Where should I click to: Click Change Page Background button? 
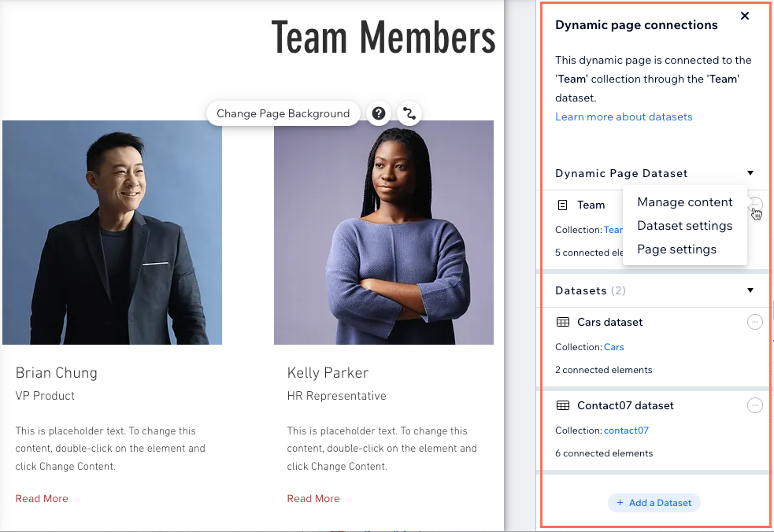(x=283, y=113)
